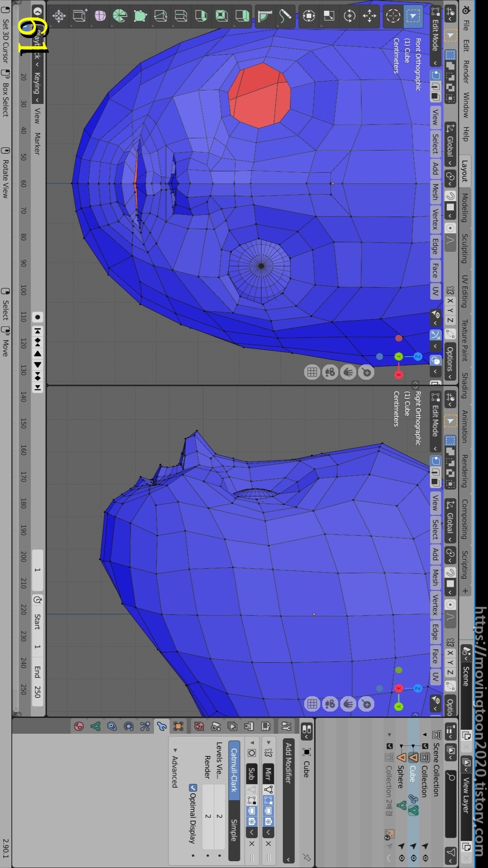The image size is (488, 868).
Task: Open Material properties tab icon
Action: click(x=79, y=726)
